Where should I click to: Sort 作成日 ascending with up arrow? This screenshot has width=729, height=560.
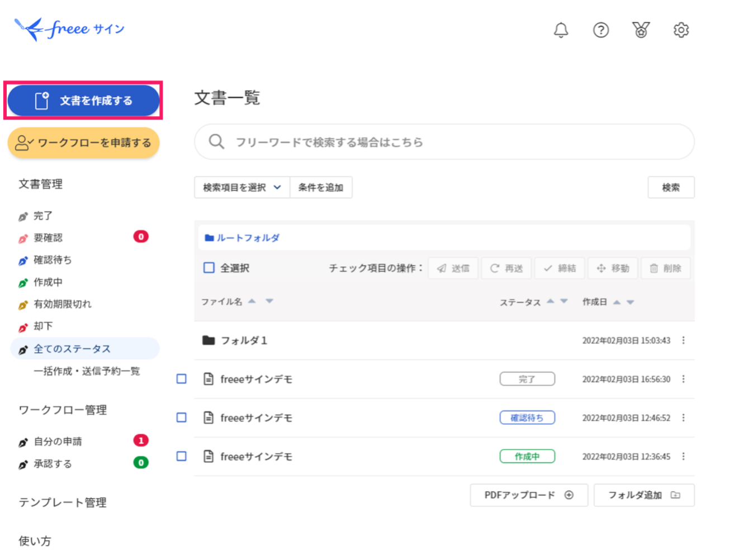tap(617, 302)
